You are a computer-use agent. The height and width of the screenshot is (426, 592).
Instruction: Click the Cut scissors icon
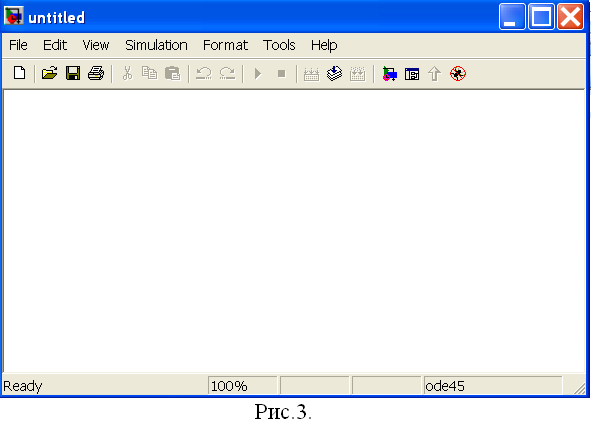(128, 73)
